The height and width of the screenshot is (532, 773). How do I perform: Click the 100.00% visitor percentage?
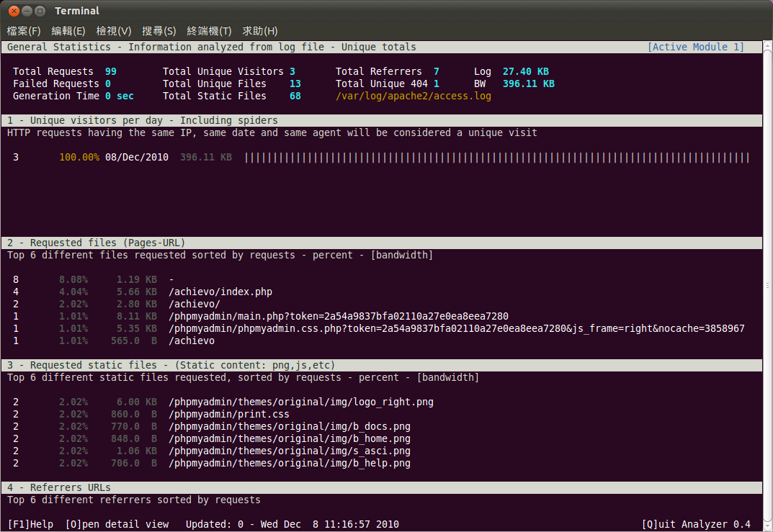[x=79, y=157]
